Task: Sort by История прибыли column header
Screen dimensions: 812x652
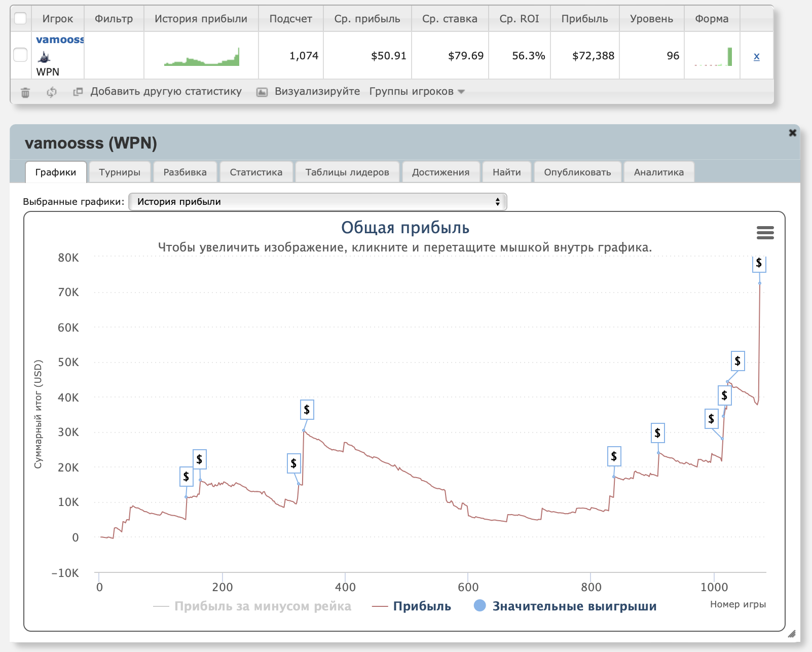Action: click(x=201, y=19)
